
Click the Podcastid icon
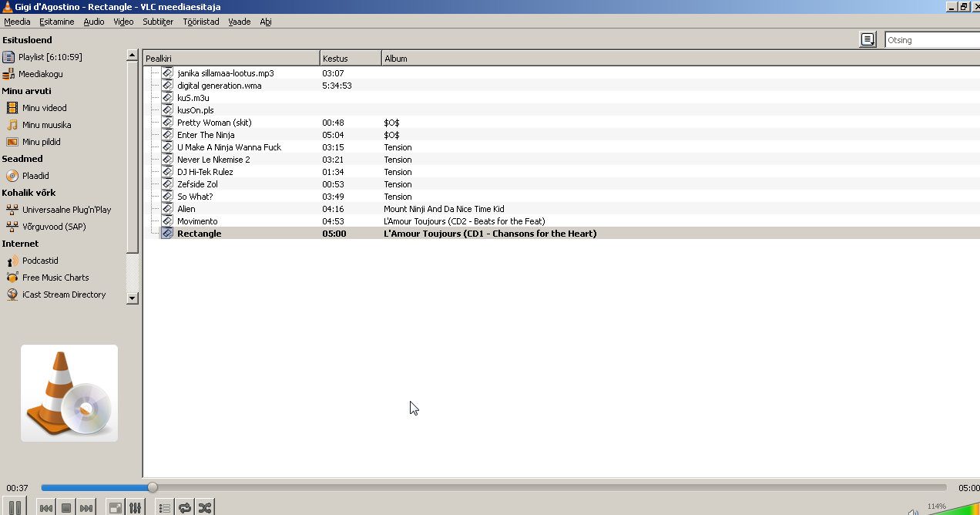(x=12, y=261)
